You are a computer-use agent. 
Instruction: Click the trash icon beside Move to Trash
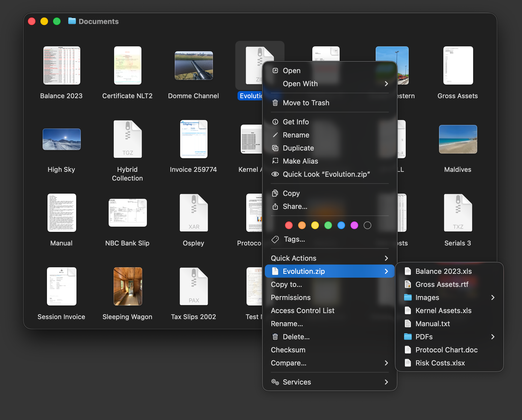tap(275, 103)
